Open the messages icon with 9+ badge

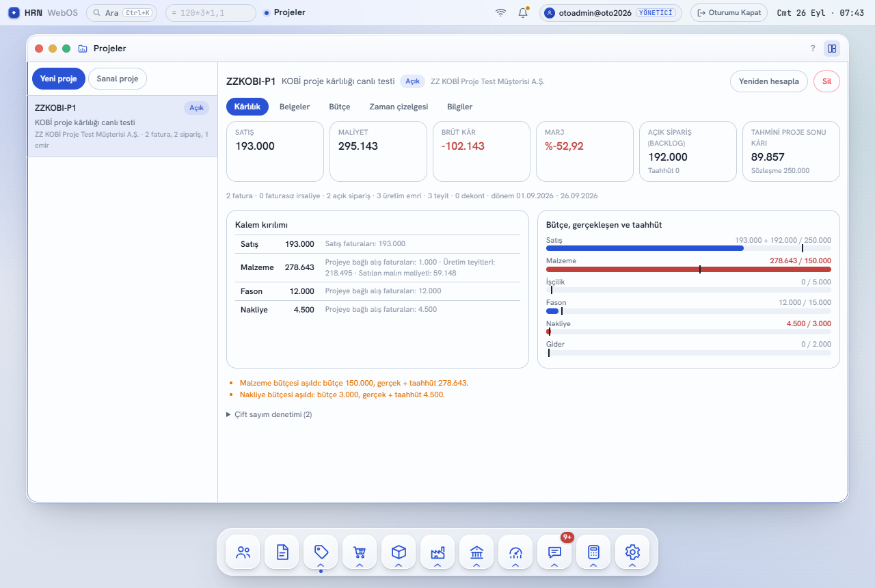pos(554,552)
